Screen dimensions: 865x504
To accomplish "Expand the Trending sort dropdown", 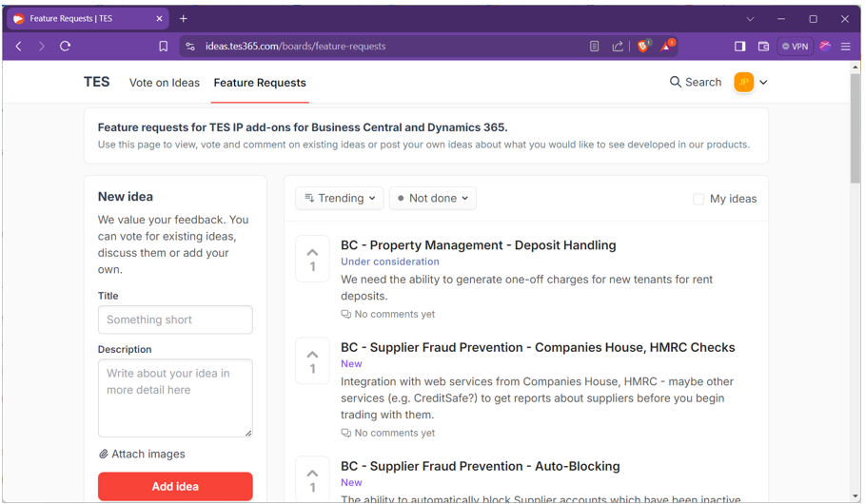I will 340,198.
